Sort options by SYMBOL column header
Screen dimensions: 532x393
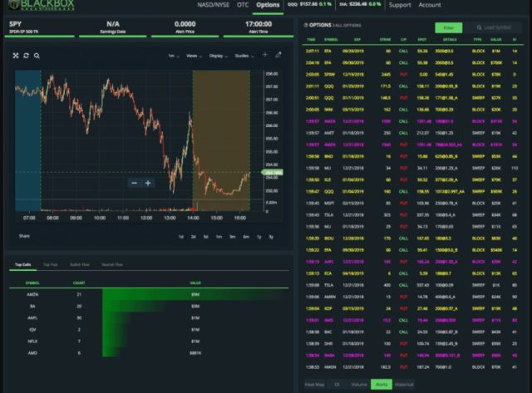click(331, 40)
